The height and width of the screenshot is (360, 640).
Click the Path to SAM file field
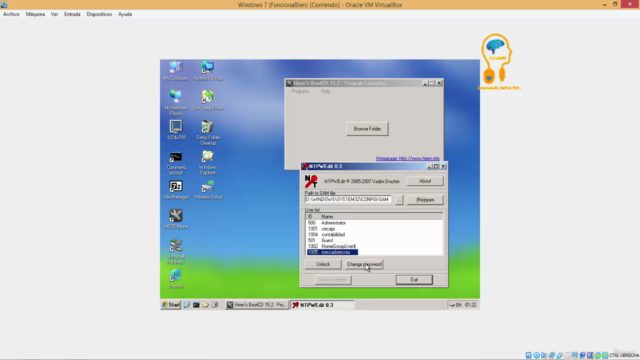coord(348,200)
